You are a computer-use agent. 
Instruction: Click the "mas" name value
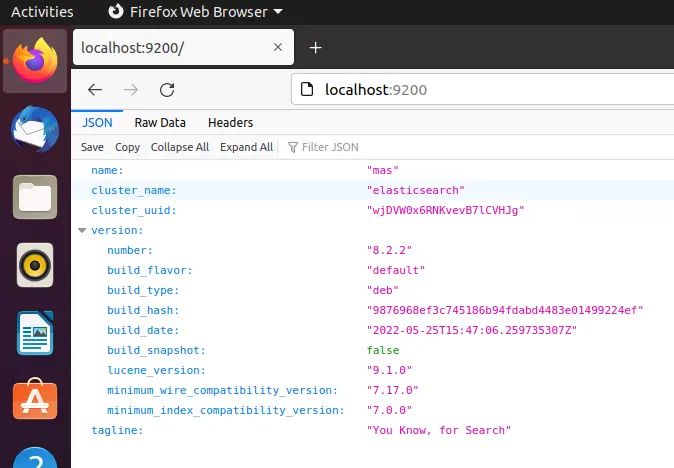tap(383, 170)
